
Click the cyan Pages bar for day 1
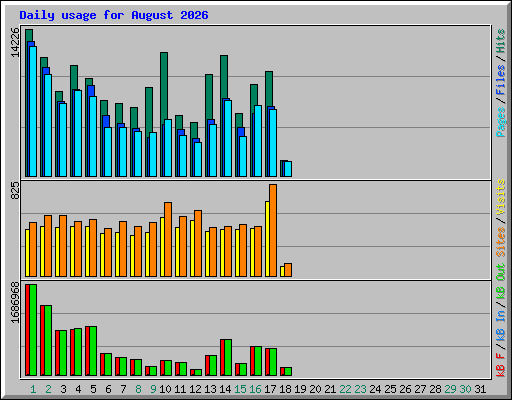tap(33, 111)
